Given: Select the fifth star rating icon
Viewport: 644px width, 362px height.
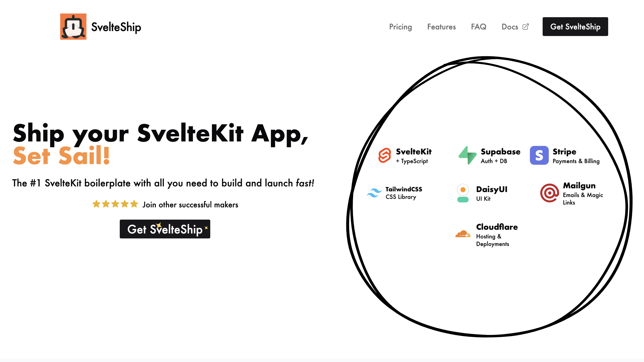Looking at the screenshot, I should [x=134, y=204].
